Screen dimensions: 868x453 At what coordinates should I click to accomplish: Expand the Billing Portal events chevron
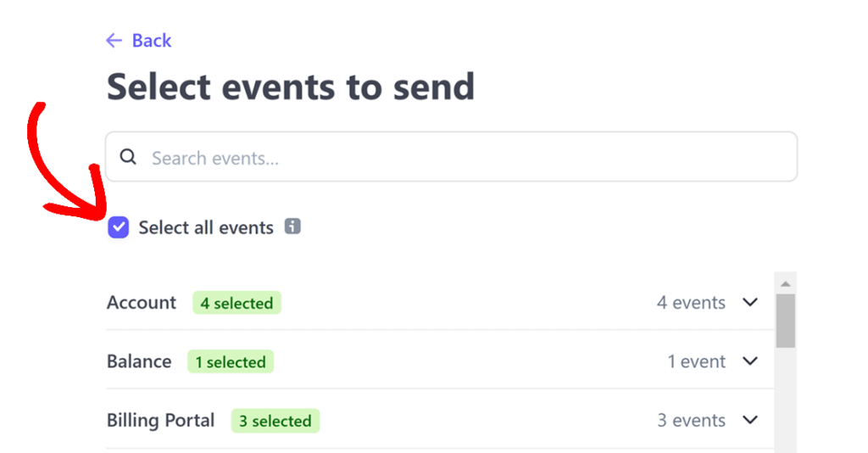tap(750, 420)
